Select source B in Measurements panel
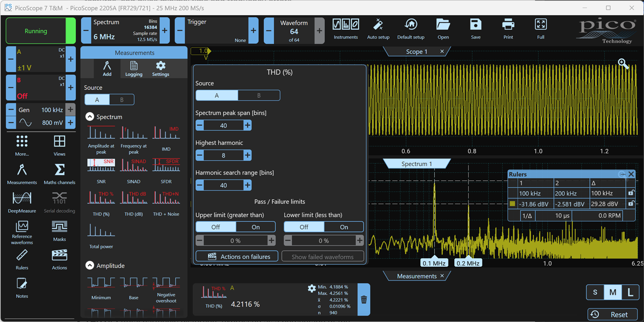The height and width of the screenshot is (322, 644). coord(122,100)
